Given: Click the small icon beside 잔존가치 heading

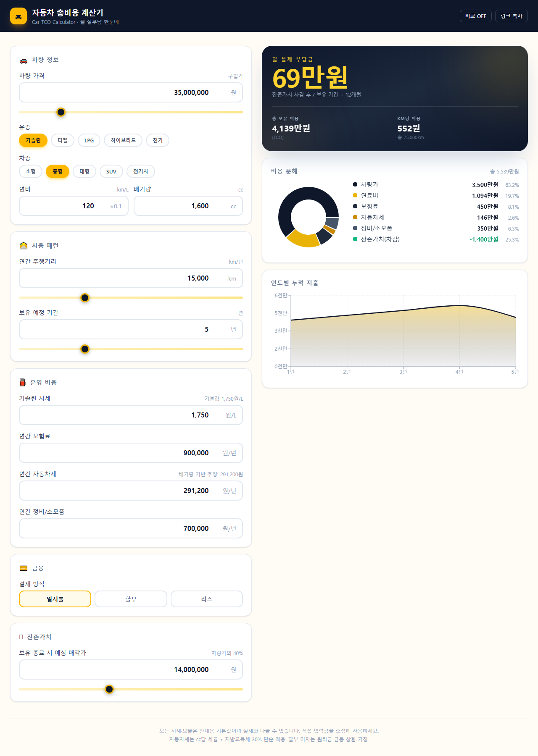Looking at the screenshot, I should click(21, 637).
